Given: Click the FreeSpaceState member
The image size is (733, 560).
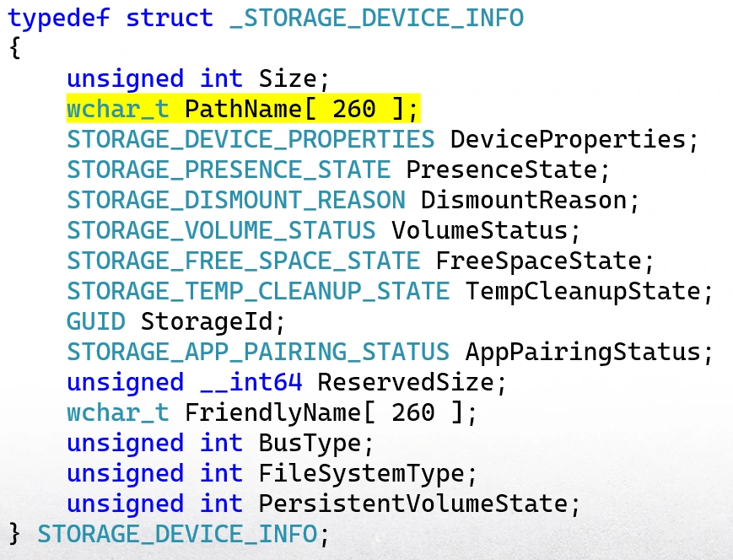Looking at the screenshot, I should 539,261.
